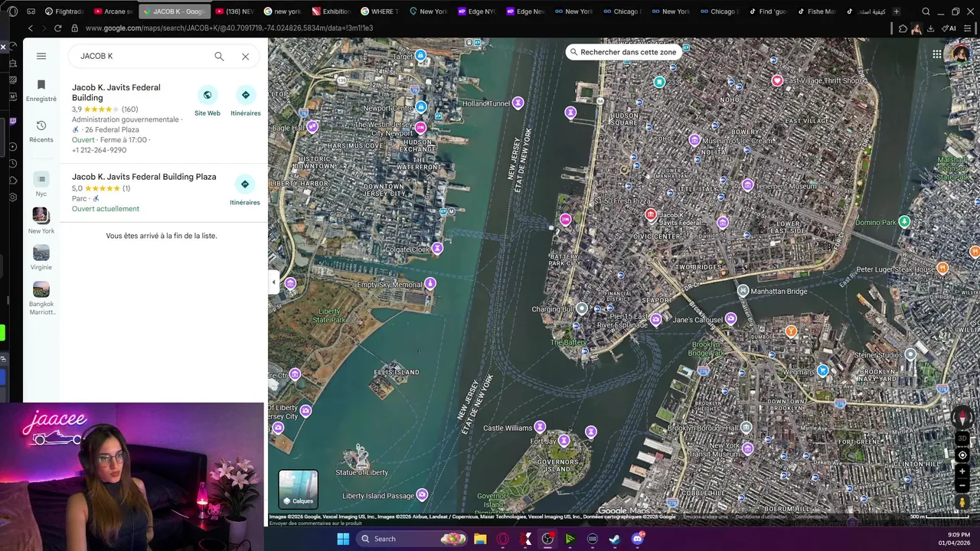Select the New York recent thumbnail
This screenshot has height=551, width=980.
[x=41, y=220]
